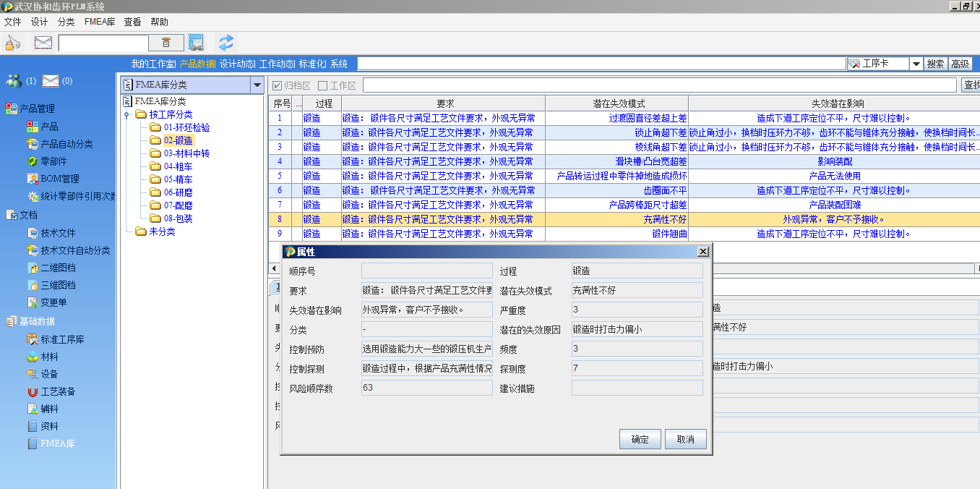The height and width of the screenshot is (489, 980).
Task: Click the 确定 button in dialog
Action: (640, 439)
